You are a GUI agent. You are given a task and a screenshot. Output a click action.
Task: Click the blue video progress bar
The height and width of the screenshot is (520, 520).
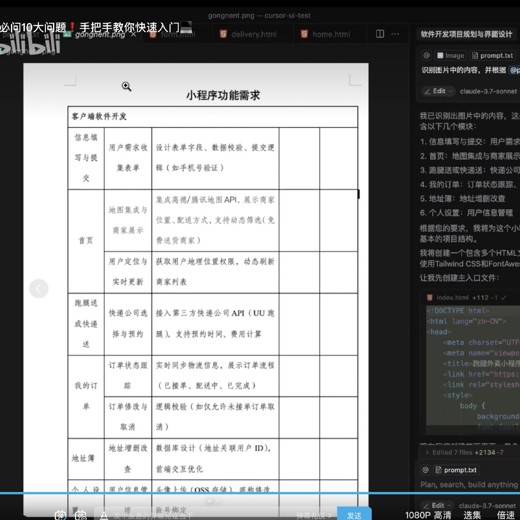click(x=260, y=492)
